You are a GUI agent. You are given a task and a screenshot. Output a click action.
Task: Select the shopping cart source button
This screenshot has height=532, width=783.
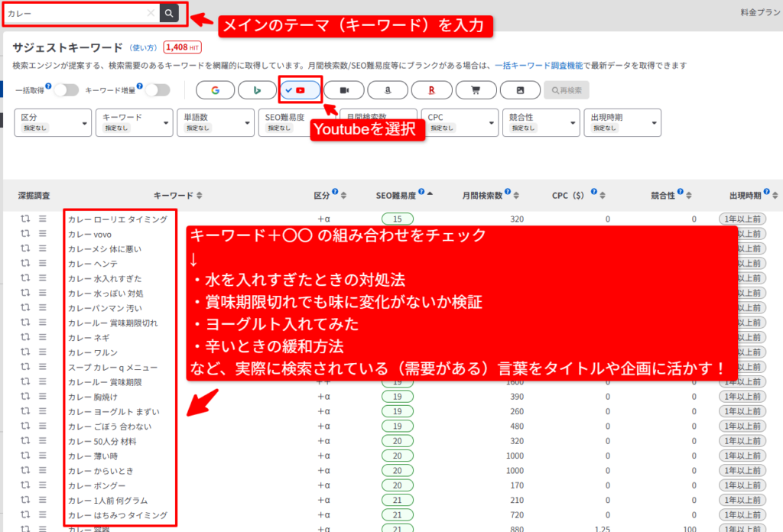coord(476,90)
